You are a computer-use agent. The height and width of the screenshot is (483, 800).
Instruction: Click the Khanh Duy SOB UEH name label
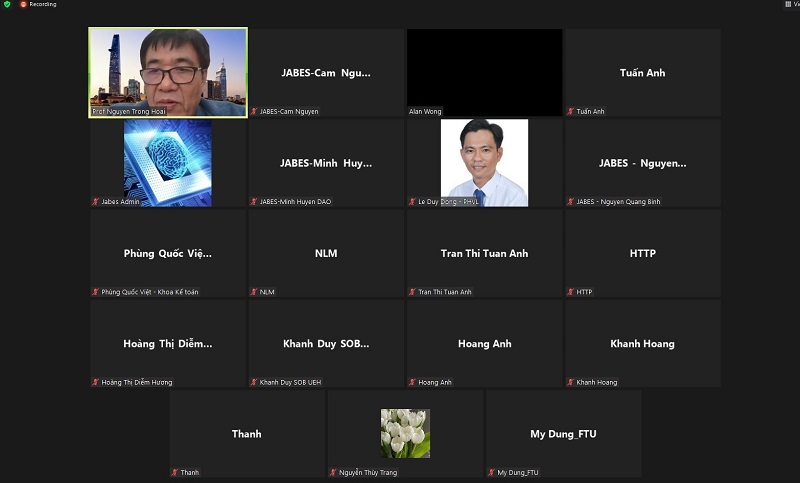click(290, 382)
